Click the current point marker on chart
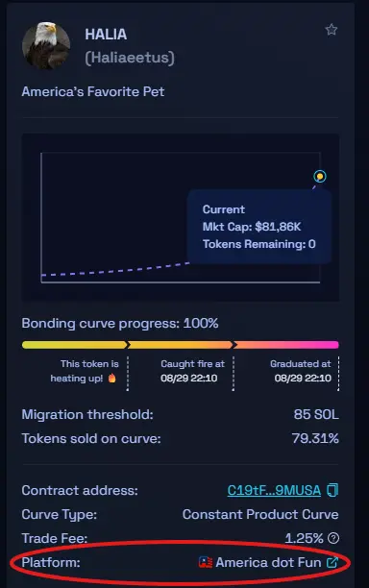 point(320,176)
